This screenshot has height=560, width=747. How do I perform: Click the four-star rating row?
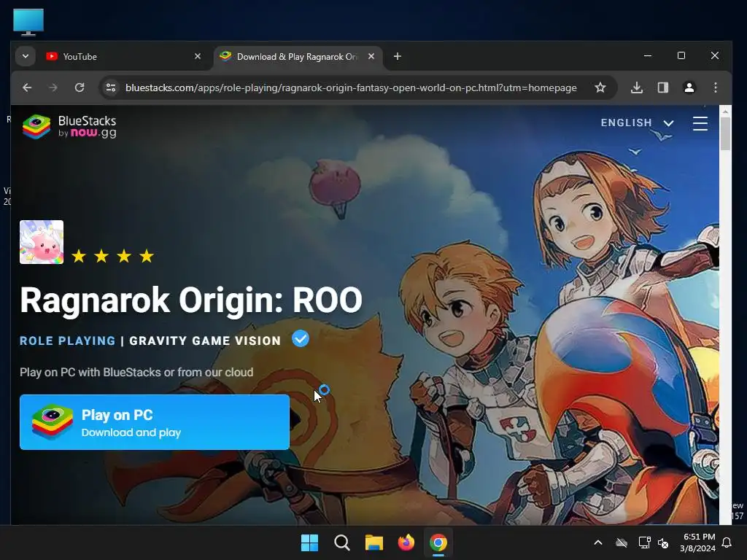tap(112, 256)
